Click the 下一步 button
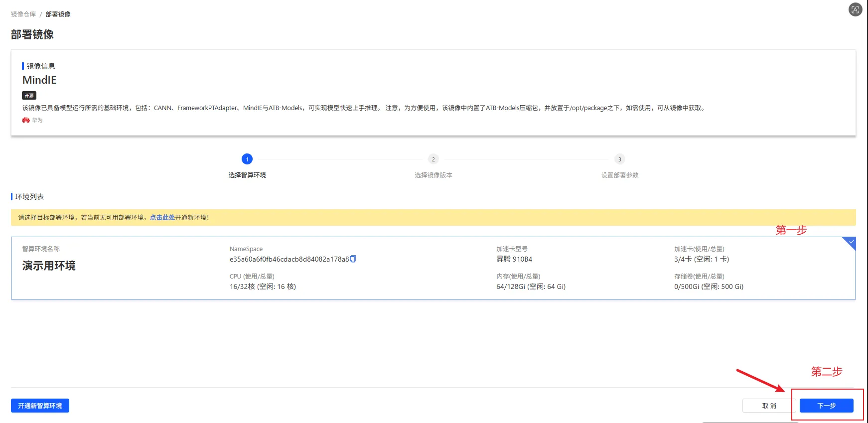 [x=826, y=406]
